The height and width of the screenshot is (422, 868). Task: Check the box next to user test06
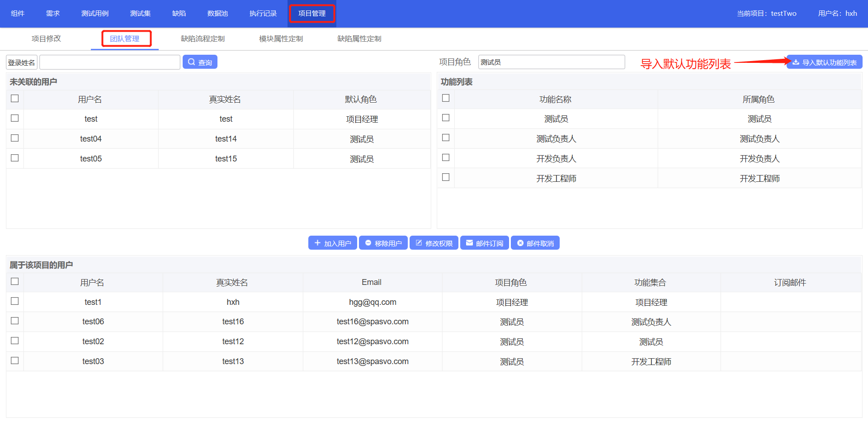click(15, 321)
